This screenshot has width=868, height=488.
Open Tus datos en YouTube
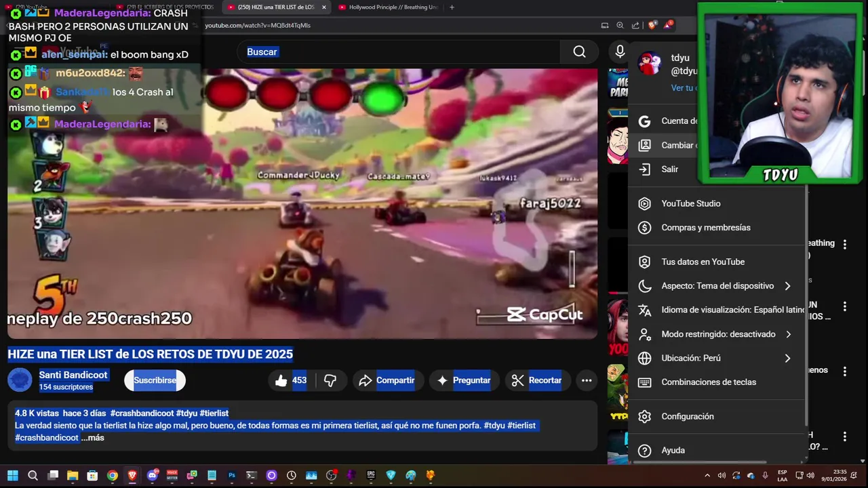(x=717, y=262)
